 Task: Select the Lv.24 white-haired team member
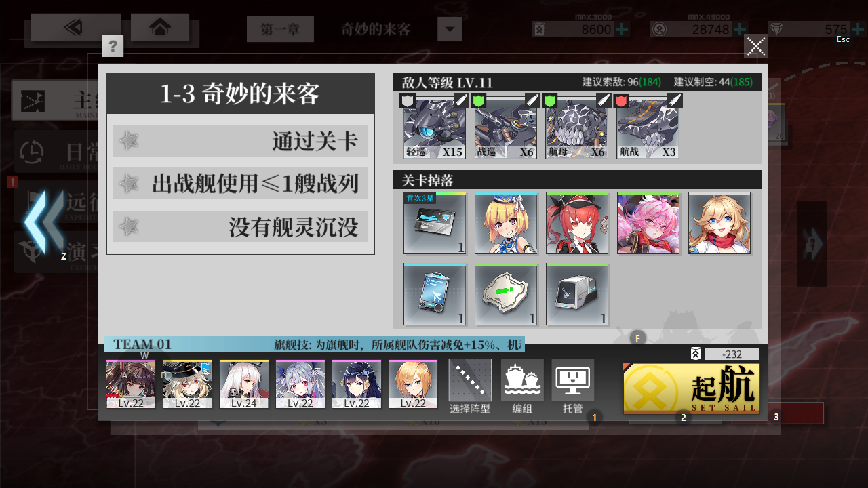click(243, 384)
